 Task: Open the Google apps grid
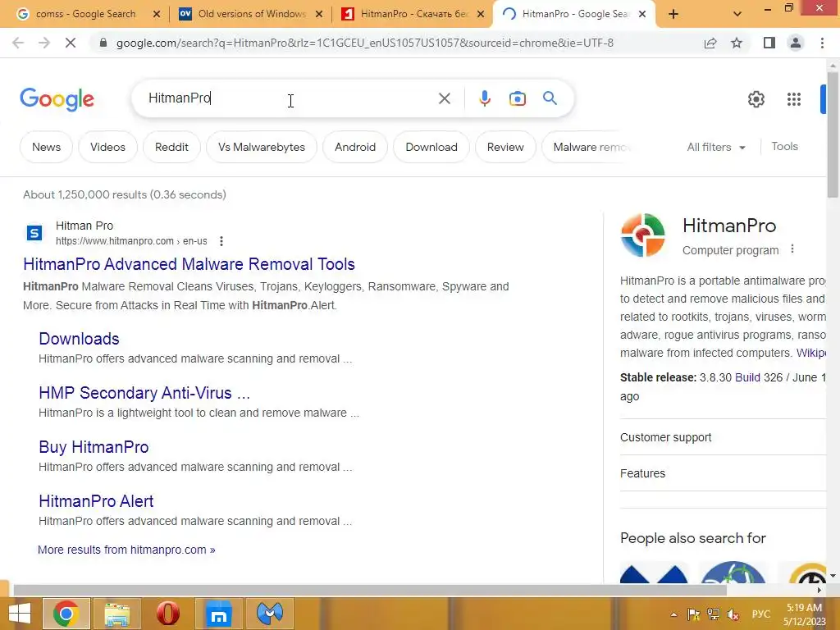(x=794, y=99)
